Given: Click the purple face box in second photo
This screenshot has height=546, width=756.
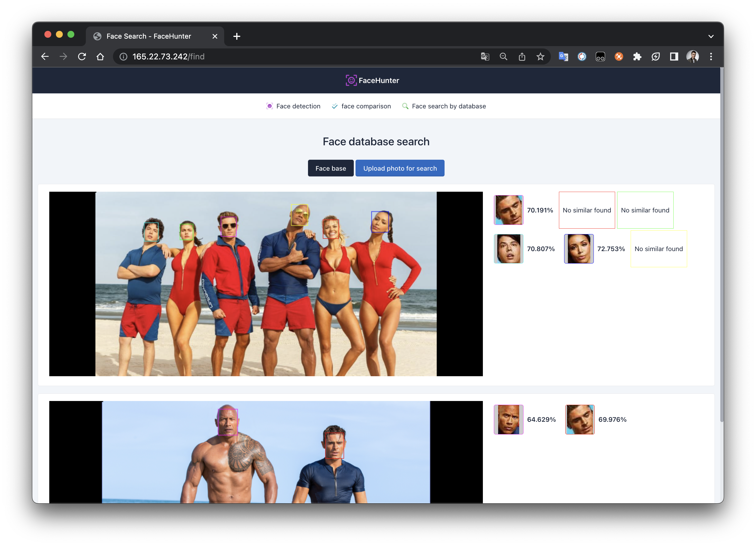Looking at the screenshot, I should (x=228, y=422).
